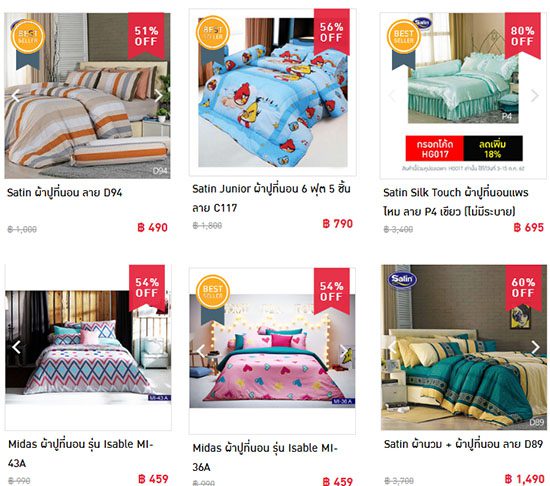
Task: Show next image of Satin D89 set
Action: (535, 347)
